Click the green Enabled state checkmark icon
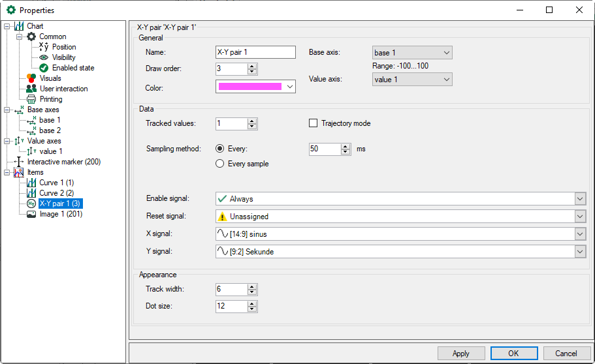The image size is (595, 364). (44, 68)
